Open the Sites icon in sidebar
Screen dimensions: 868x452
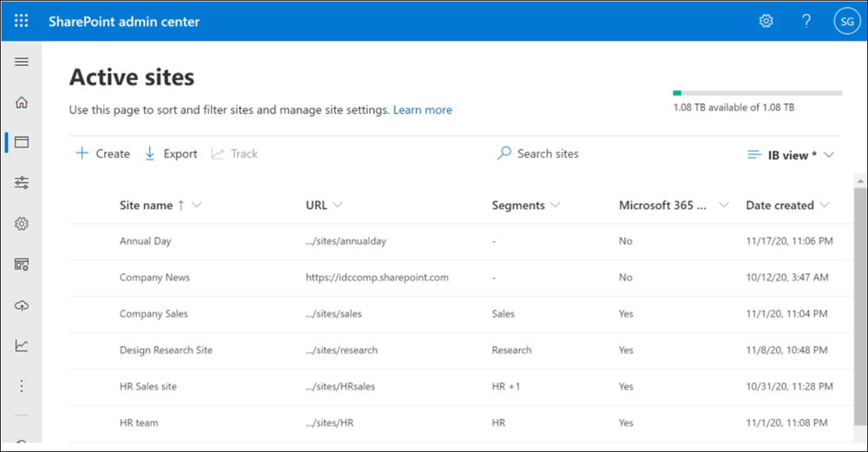[x=22, y=142]
